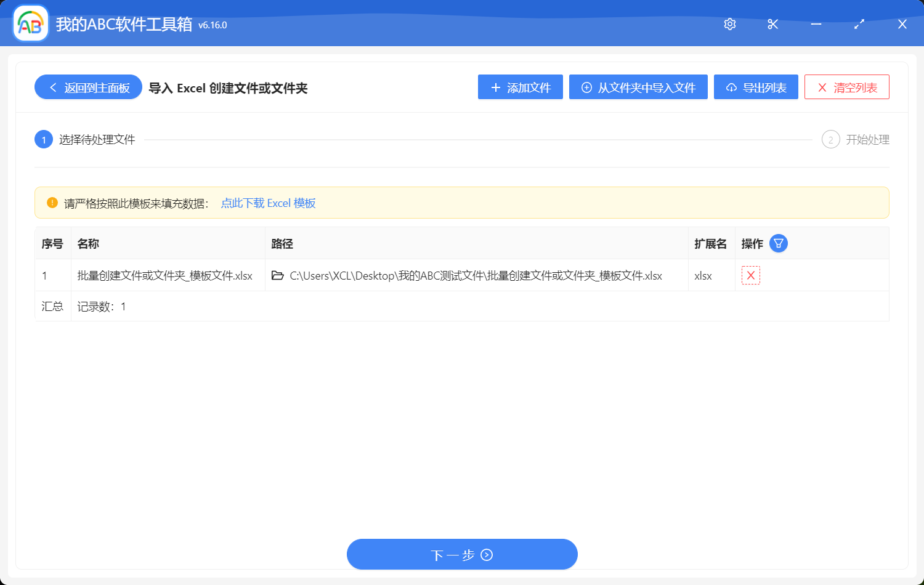Select 返回到主面板 to return to main panel

click(87, 87)
